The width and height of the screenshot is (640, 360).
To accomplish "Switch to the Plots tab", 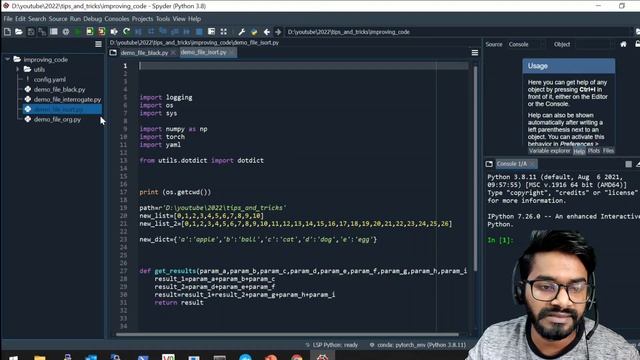I will click(x=594, y=151).
